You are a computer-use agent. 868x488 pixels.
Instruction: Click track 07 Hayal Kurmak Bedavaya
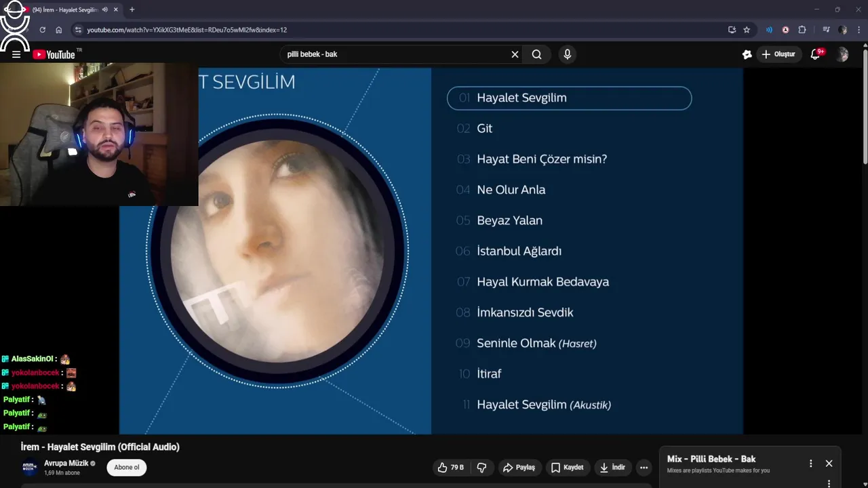pyautogui.click(x=532, y=281)
